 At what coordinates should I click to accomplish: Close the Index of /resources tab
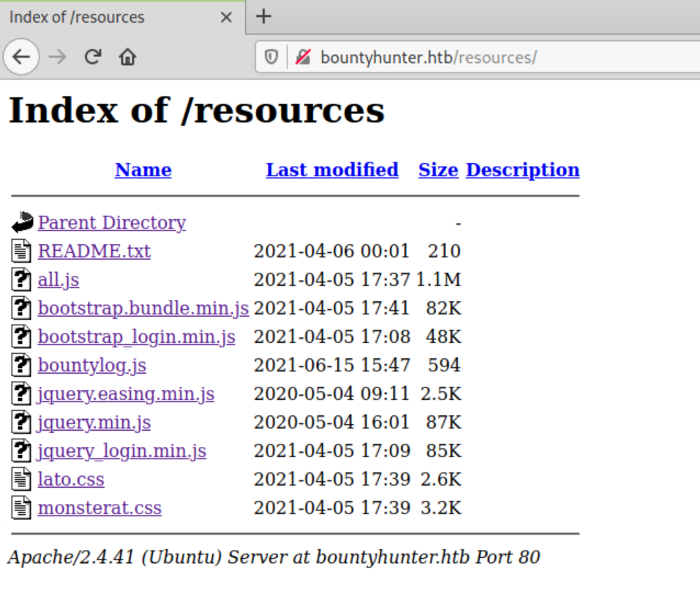click(x=227, y=17)
